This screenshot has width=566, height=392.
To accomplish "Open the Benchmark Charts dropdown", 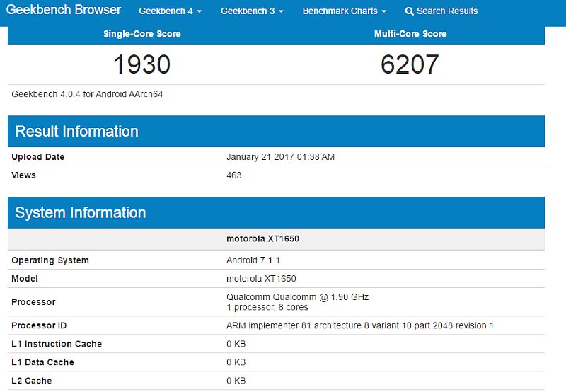I will [x=345, y=11].
